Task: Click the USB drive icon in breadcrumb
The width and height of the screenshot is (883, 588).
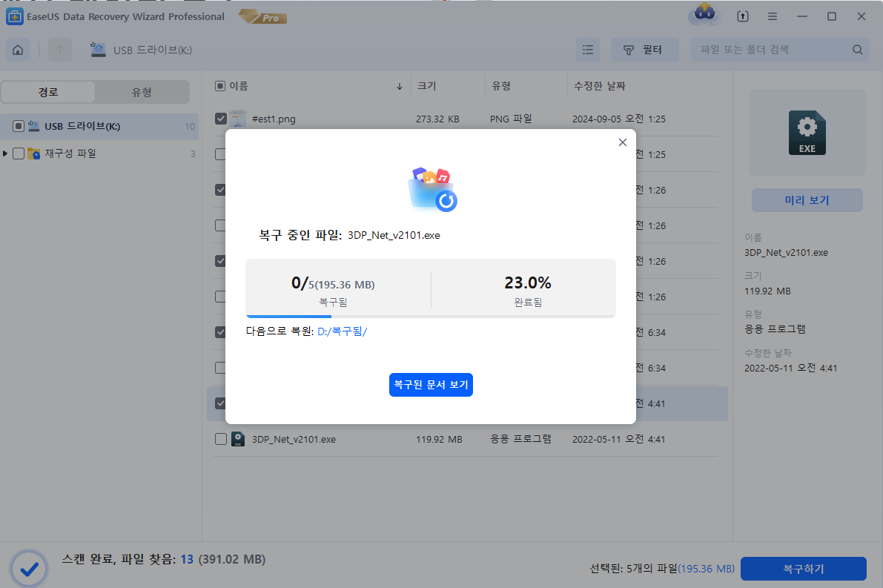Action: (98, 50)
